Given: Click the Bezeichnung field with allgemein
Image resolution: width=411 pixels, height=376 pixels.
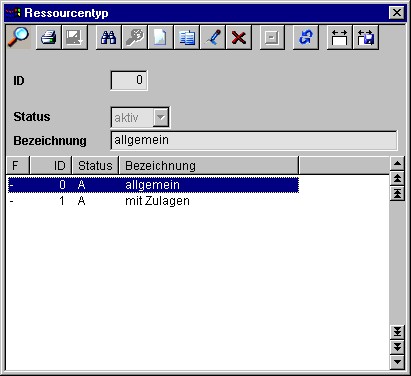Looking at the screenshot, I should point(254,140).
